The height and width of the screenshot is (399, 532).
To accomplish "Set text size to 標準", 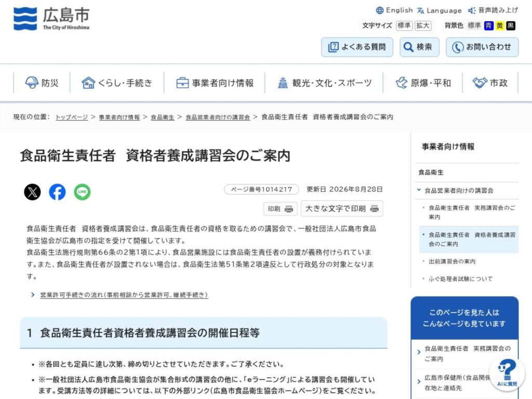I will pyautogui.click(x=404, y=25).
